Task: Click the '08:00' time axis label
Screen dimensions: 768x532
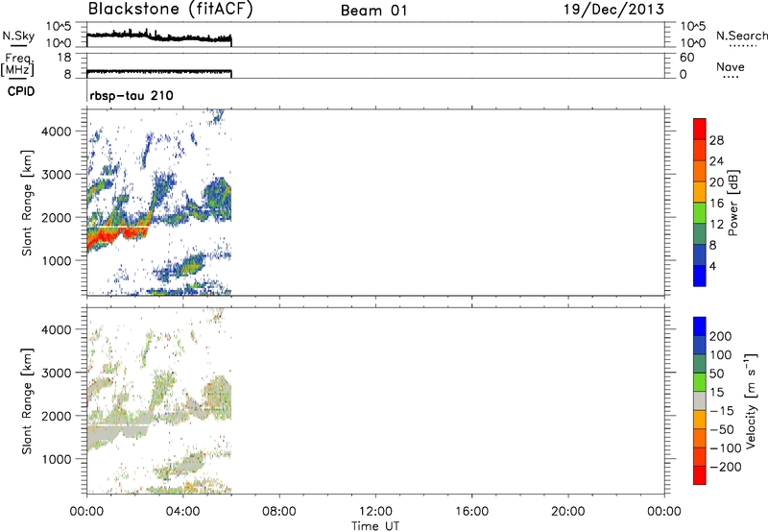Action: coord(279,512)
